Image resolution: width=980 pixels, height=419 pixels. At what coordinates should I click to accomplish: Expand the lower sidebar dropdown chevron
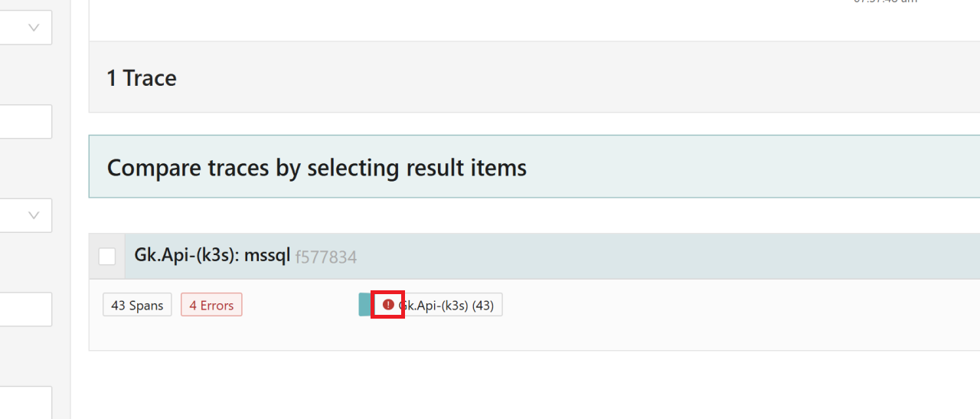tap(34, 215)
